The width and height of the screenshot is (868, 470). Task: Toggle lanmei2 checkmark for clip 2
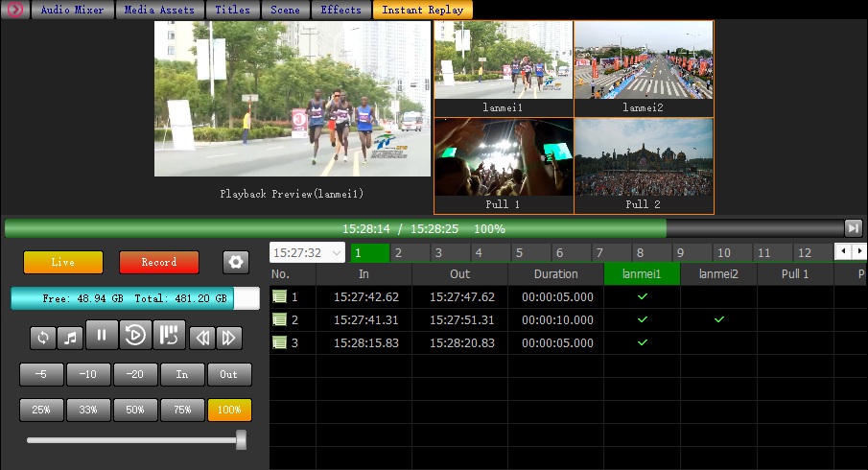[718, 319]
